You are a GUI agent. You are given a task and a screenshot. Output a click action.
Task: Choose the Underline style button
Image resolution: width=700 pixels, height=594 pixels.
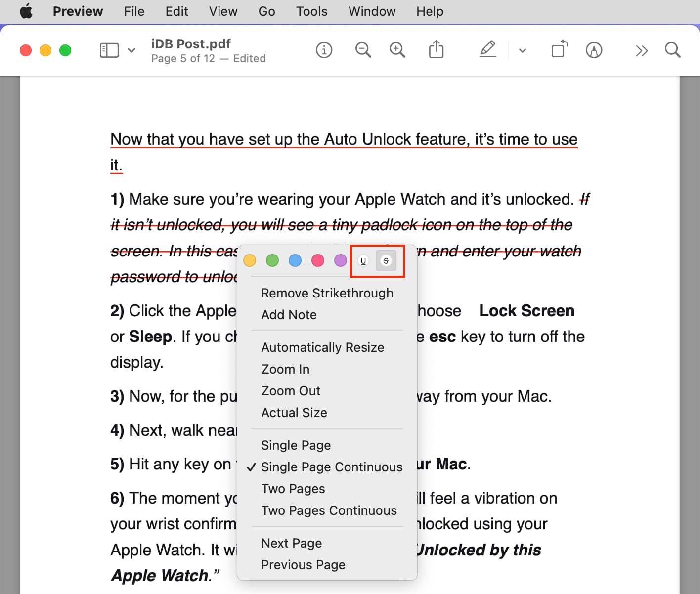pos(363,260)
